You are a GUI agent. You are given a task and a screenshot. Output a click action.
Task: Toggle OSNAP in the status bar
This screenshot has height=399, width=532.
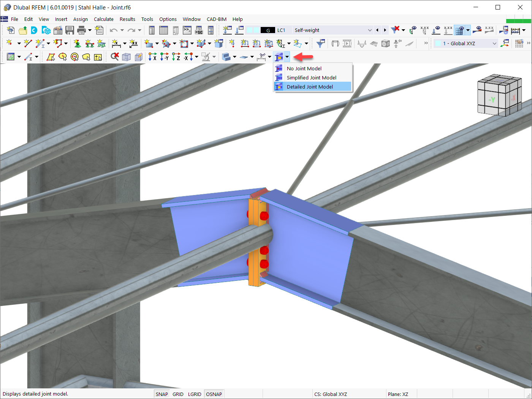[x=214, y=394]
